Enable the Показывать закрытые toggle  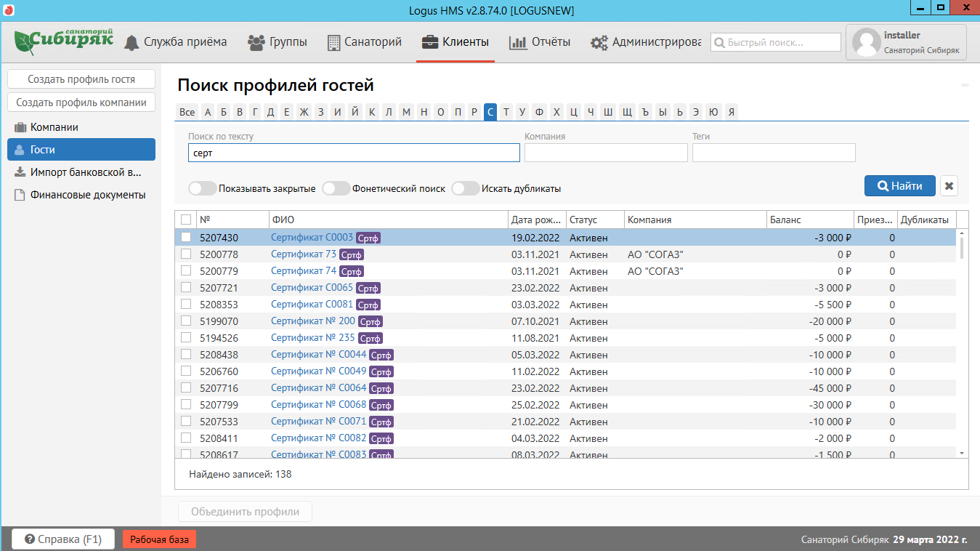point(203,188)
